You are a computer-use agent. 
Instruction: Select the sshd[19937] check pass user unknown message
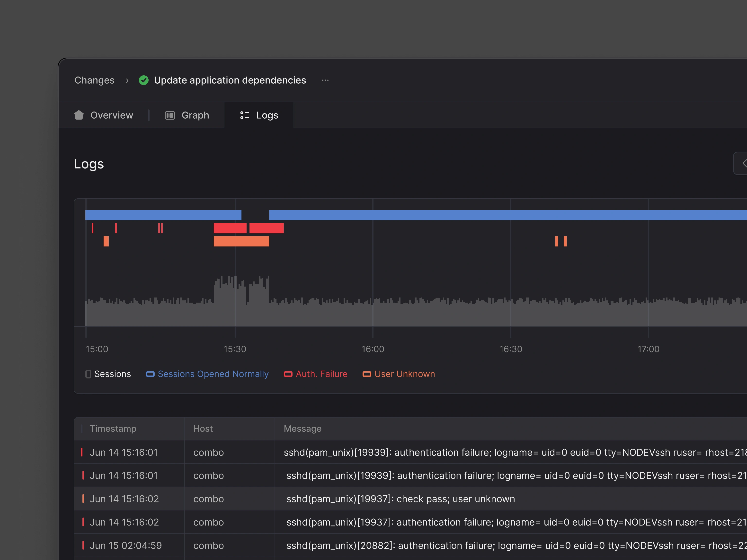click(x=401, y=499)
